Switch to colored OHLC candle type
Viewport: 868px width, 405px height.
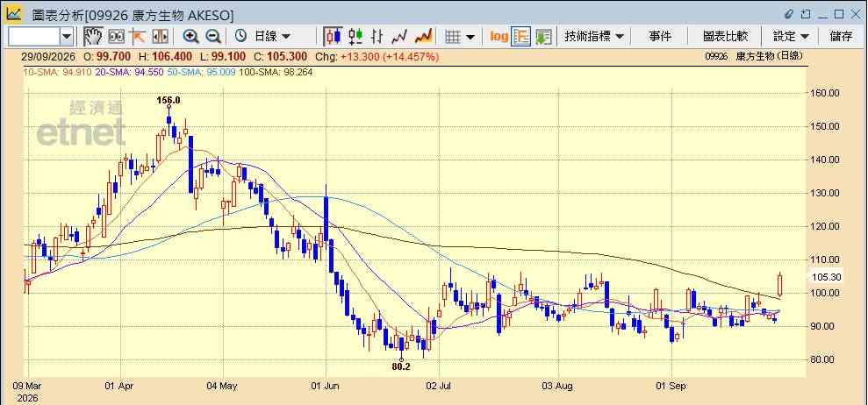pyautogui.click(x=355, y=37)
